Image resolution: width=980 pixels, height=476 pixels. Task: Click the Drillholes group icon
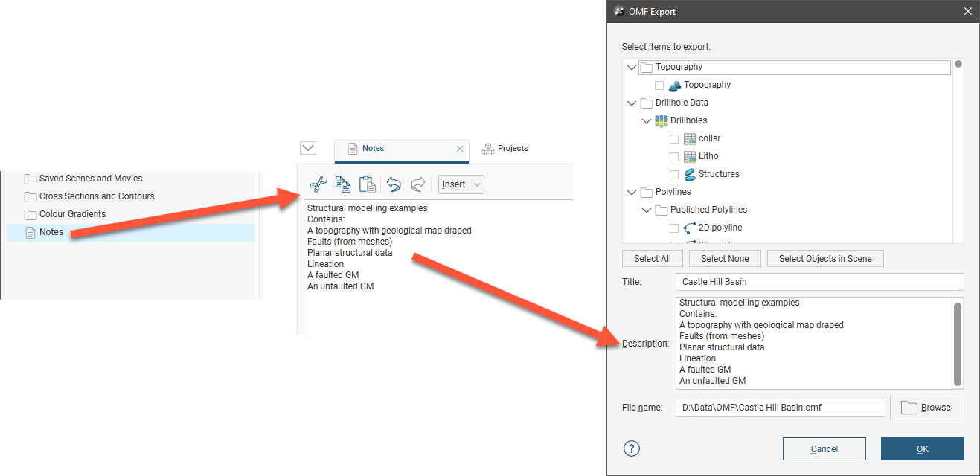coord(661,120)
